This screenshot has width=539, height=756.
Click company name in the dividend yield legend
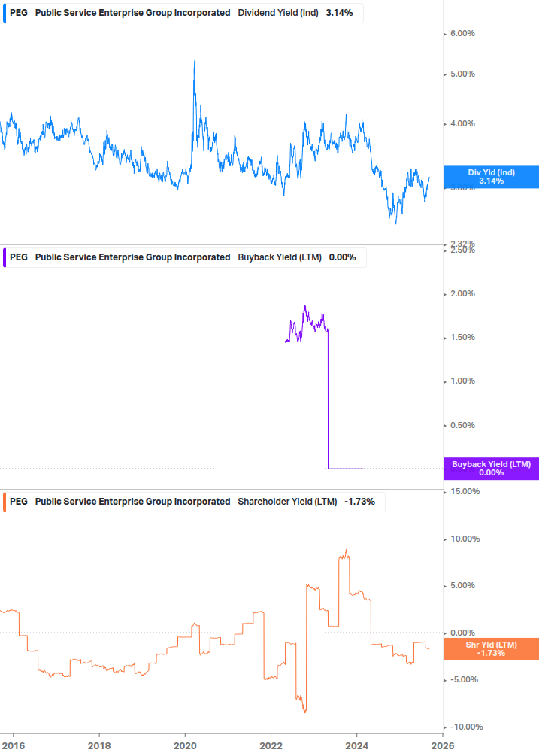[x=132, y=13]
